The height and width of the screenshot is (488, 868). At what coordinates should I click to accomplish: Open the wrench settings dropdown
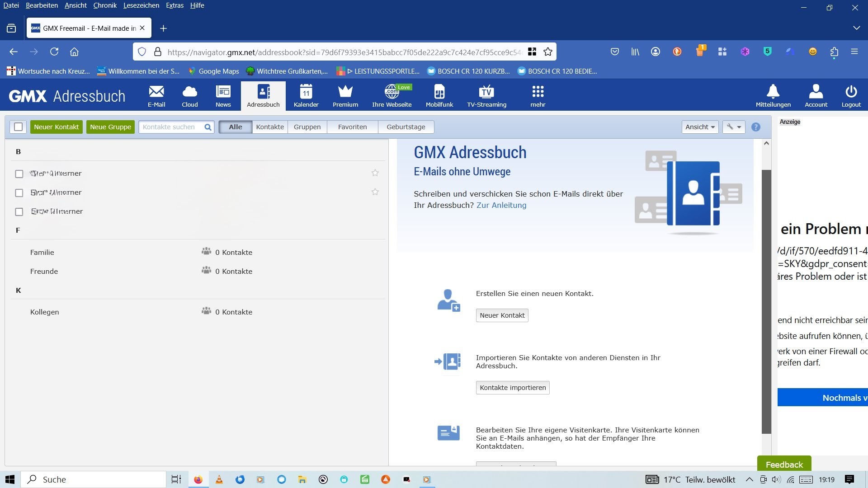pyautogui.click(x=734, y=127)
